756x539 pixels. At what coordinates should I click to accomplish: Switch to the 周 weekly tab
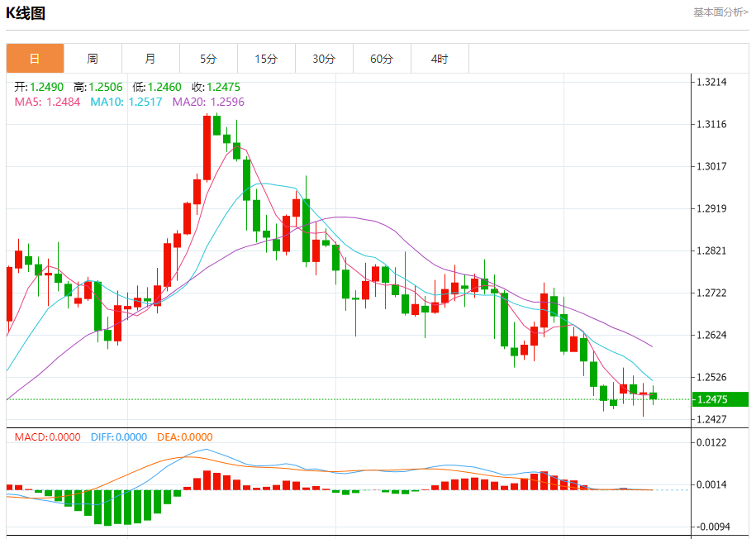93,59
